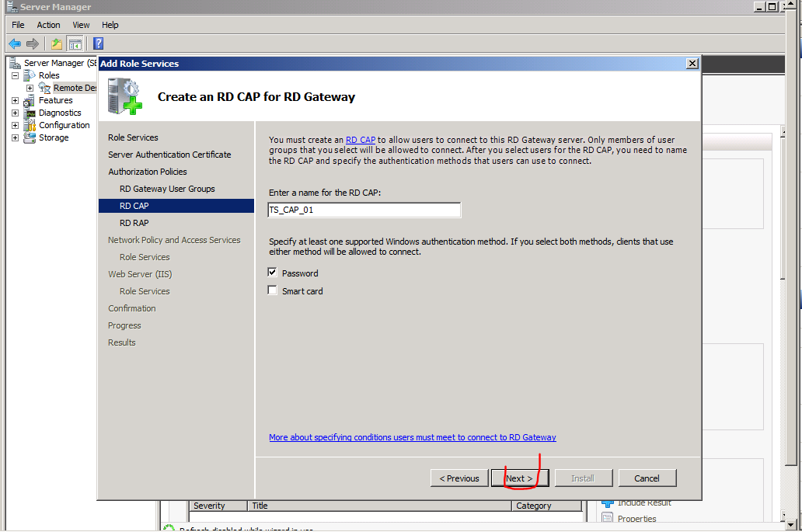Click the Up one level folder icon
Viewport: 802px width, 532px height.
click(56, 44)
